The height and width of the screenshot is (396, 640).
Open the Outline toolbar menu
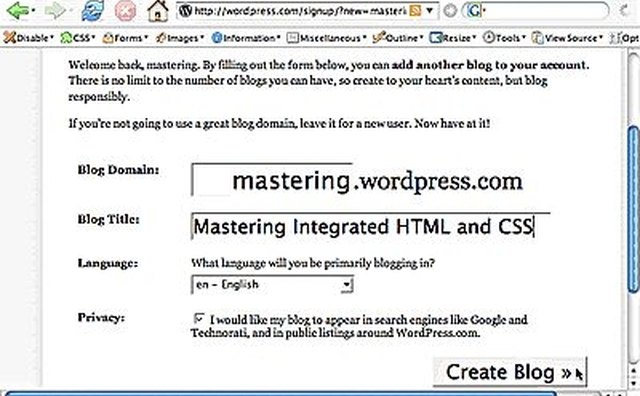click(x=398, y=38)
